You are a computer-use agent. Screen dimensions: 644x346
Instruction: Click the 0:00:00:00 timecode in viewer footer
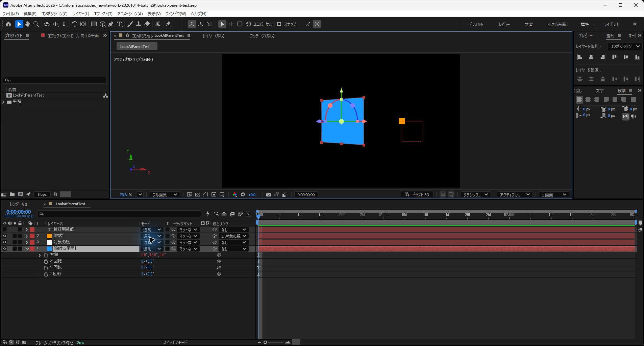(306, 194)
